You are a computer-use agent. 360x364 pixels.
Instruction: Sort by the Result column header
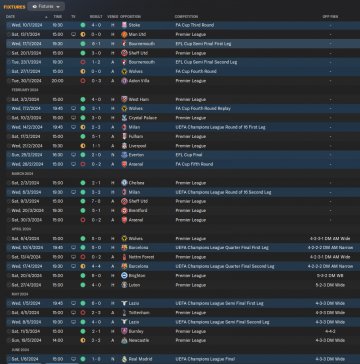click(x=96, y=17)
